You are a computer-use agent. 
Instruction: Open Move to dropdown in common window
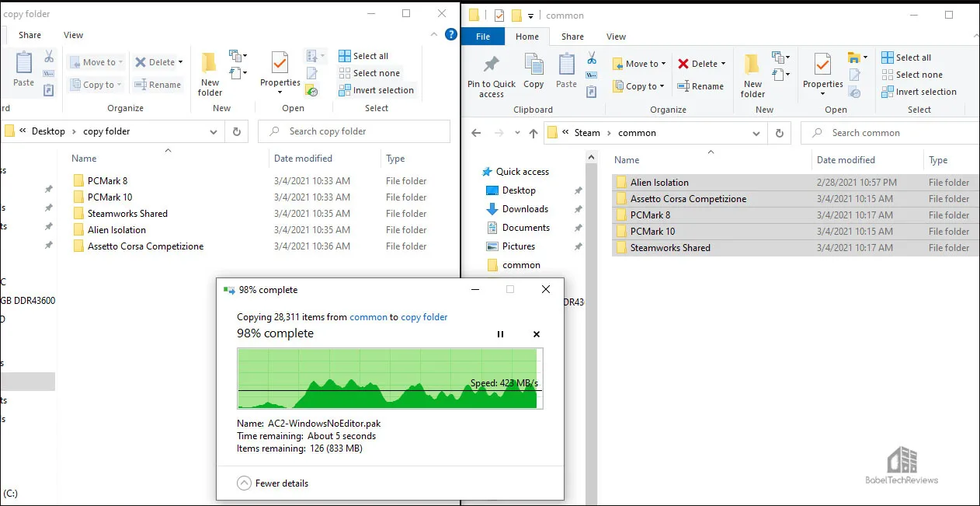pos(638,64)
